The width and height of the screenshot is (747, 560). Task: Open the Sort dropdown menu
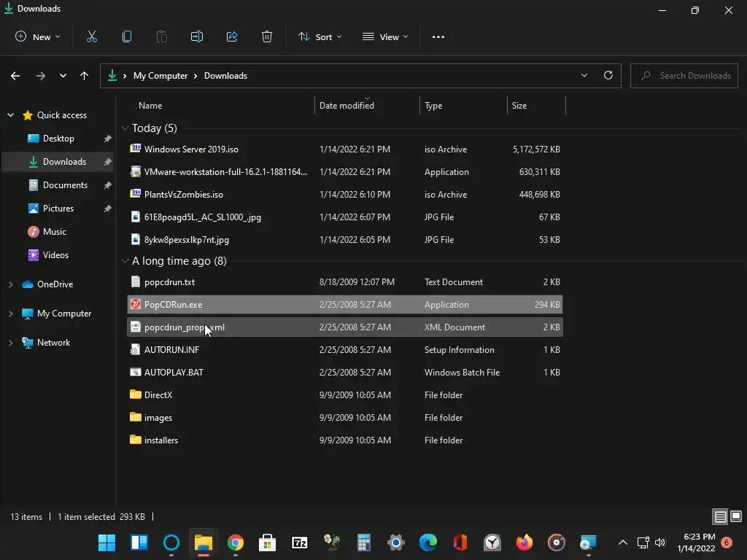(x=320, y=36)
